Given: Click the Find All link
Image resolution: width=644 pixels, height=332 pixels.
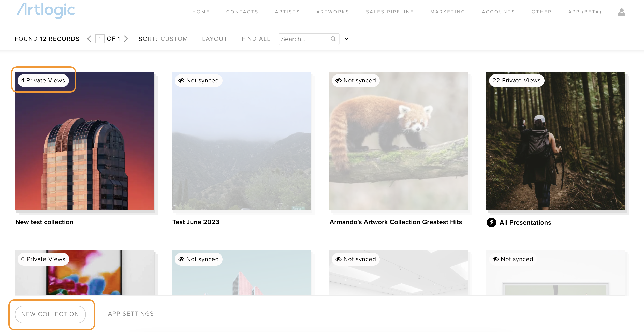Looking at the screenshot, I should (256, 39).
